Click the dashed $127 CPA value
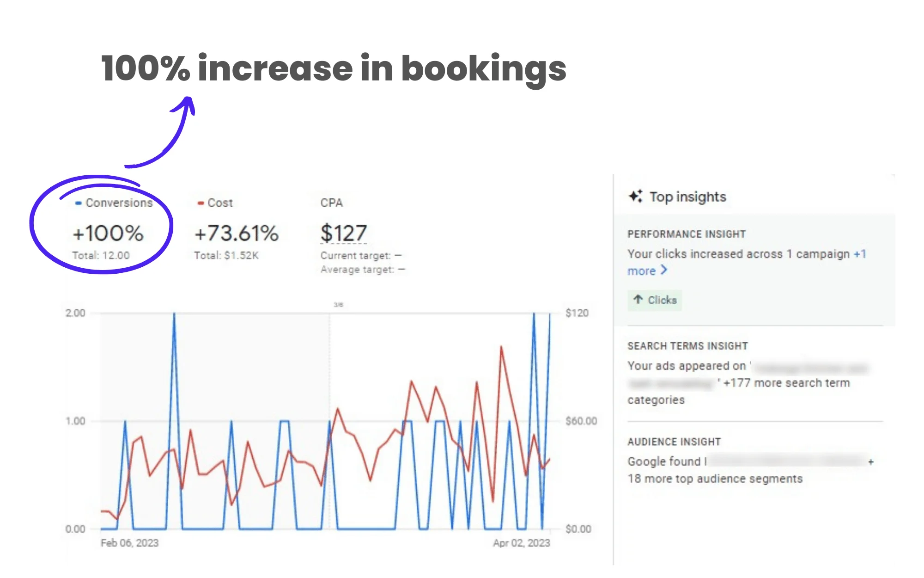Viewport: 924px width, 578px height. pos(344,233)
